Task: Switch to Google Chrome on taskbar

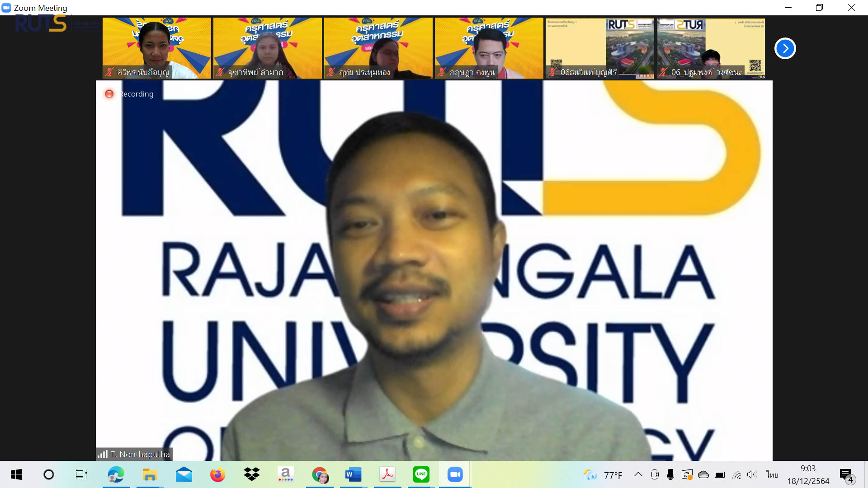Action: (x=320, y=474)
